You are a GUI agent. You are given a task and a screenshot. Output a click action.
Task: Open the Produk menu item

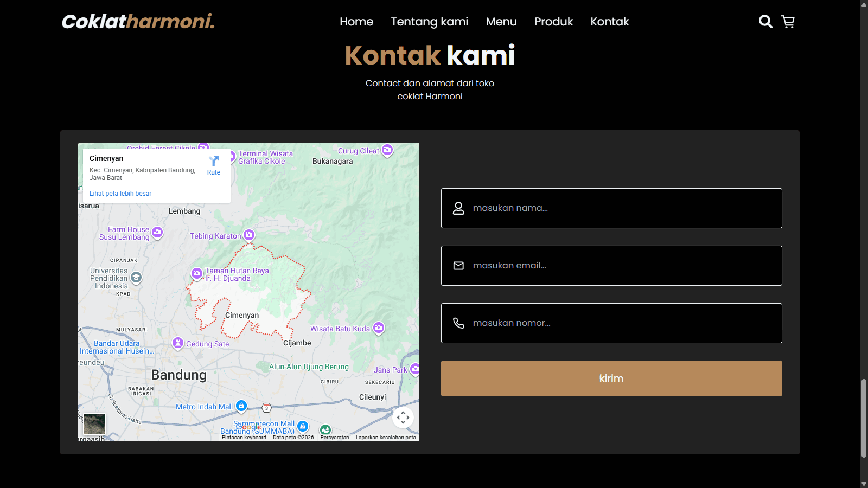click(553, 22)
